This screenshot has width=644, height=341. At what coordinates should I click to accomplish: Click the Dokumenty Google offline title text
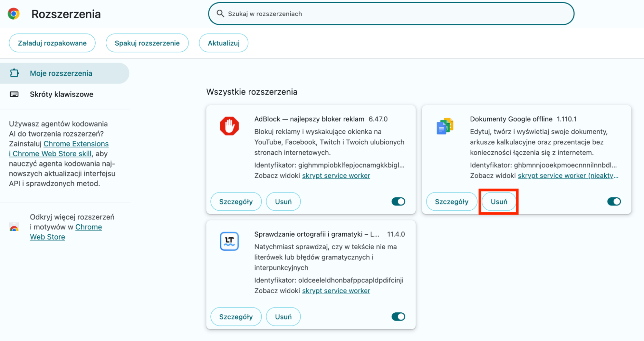click(x=511, y=119)
